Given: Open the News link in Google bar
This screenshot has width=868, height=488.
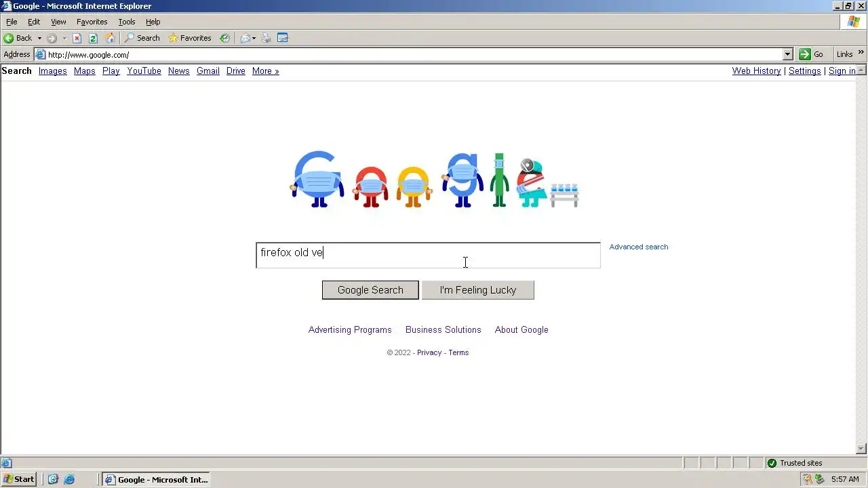Looking at the screenshot, I should pyautogui.click(x=179, y=71).
